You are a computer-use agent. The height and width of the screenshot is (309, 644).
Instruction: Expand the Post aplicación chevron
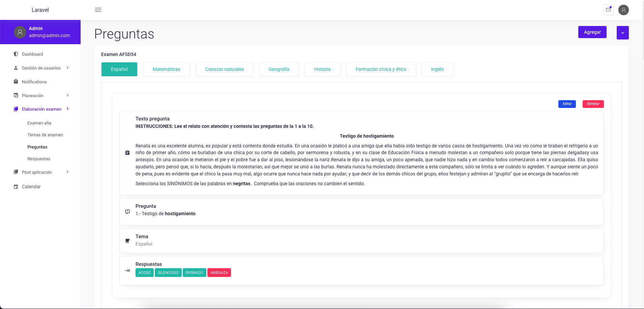(x=68, y=172)
